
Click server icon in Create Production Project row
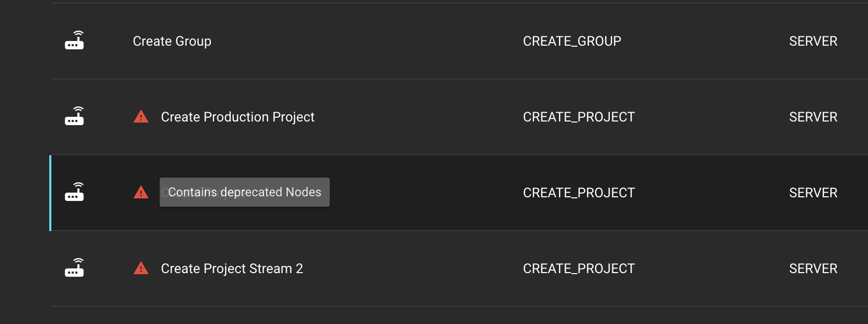[x=74, y=116]
